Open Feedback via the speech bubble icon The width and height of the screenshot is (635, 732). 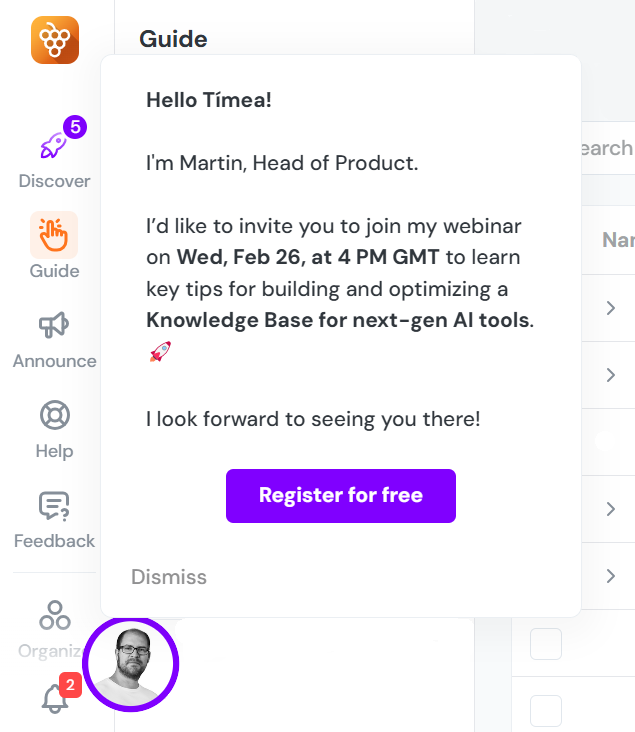tap(54, 506)
